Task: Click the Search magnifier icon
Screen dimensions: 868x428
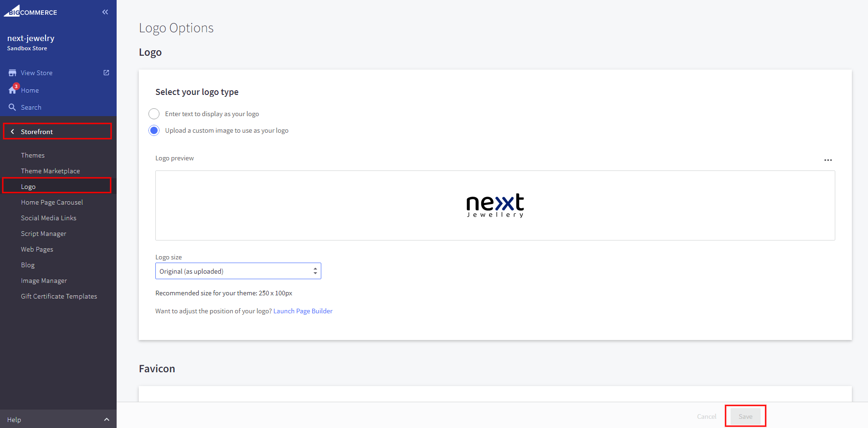Action: pos(12,107)
